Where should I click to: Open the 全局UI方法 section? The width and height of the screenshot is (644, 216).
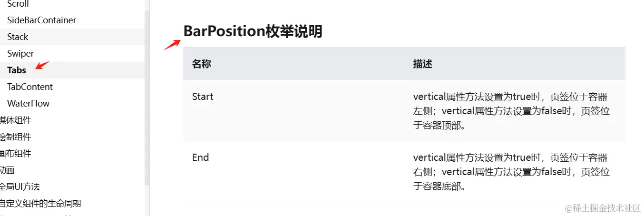(20, 187)
